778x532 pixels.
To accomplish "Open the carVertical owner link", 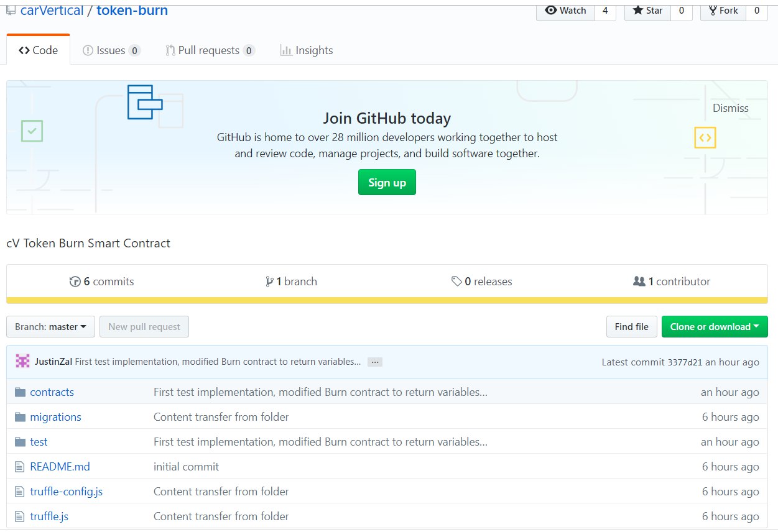I will 52,11.
